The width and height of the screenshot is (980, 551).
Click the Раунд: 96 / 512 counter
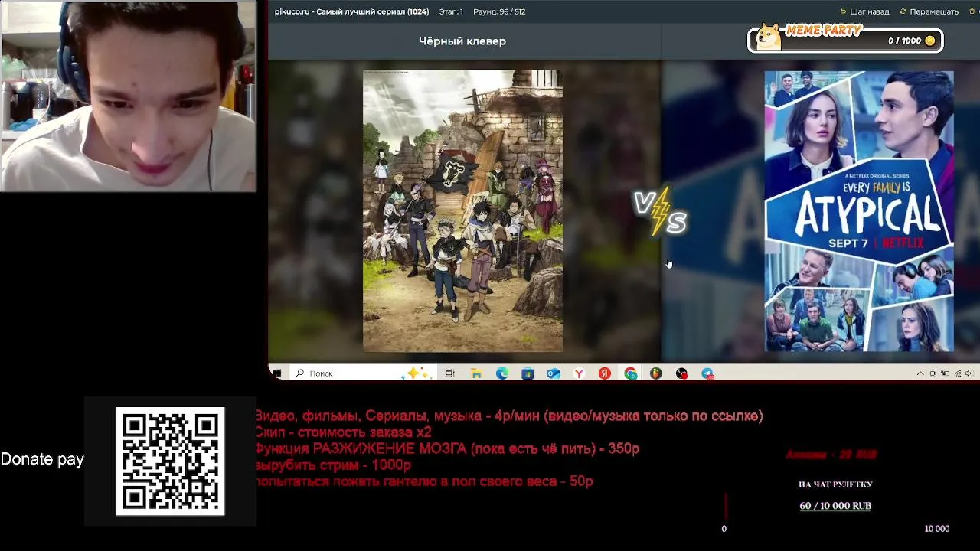[499, 11]
